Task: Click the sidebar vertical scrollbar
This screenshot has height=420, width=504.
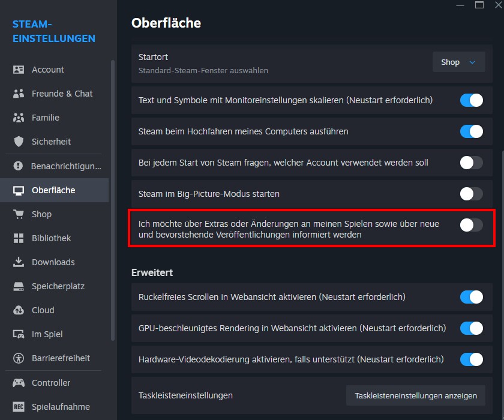Action: point(113,200)
